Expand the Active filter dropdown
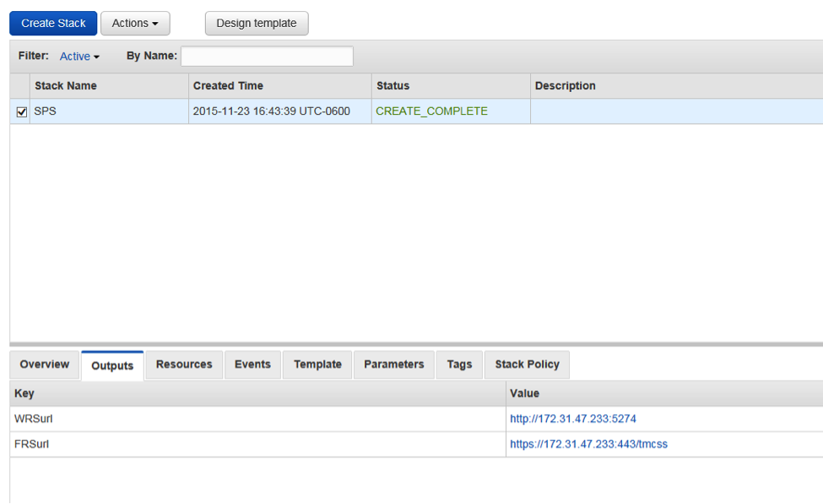Viewport: 823px width, 504px height. pos(79,57)
